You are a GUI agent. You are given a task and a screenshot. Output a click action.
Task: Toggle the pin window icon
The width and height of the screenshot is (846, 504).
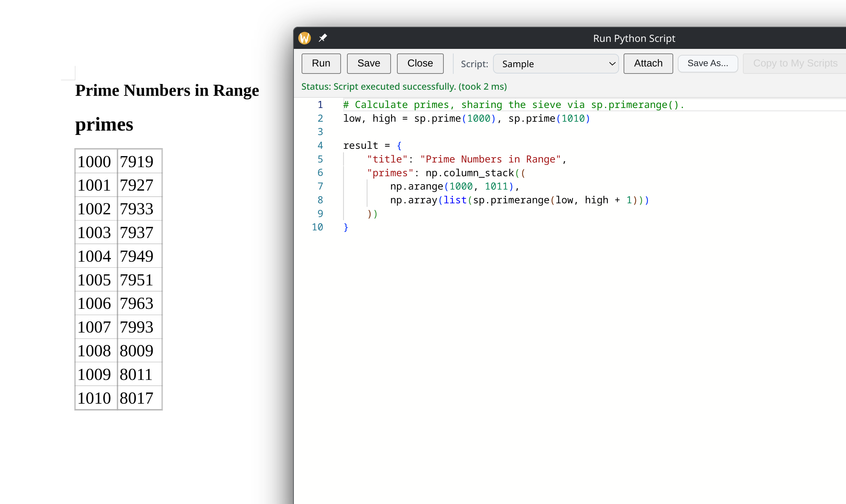[323, 38]
